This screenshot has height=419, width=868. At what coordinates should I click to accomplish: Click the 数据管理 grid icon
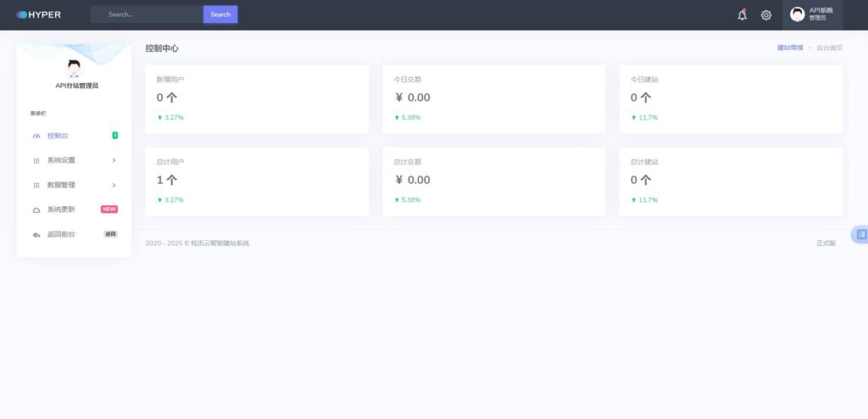36,185
